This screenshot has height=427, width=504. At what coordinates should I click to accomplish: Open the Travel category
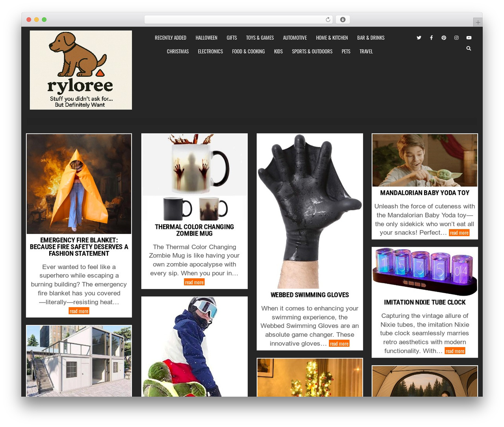pyautogui.click(x=366, y=52)
